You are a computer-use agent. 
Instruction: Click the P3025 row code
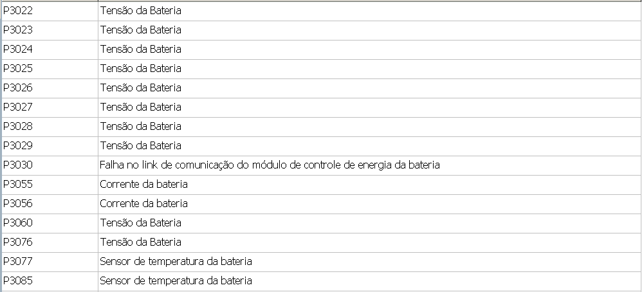18,69
